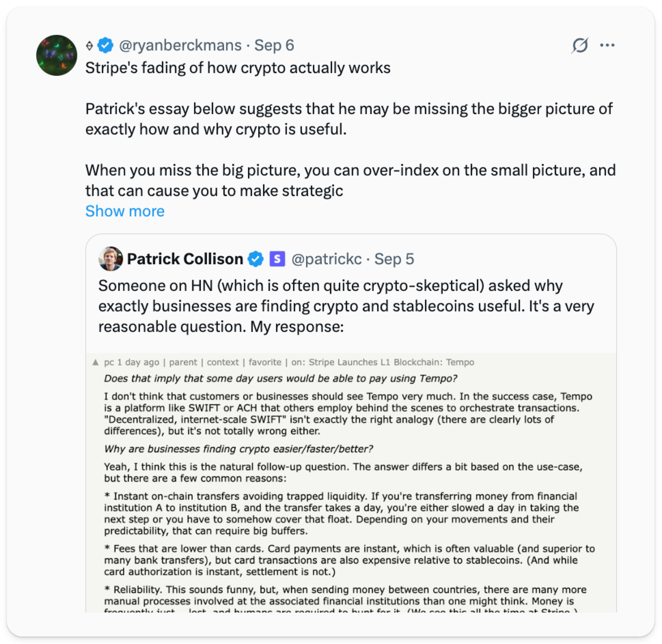
Task: Click the @patrickc handle
Action: pos(326,259)
